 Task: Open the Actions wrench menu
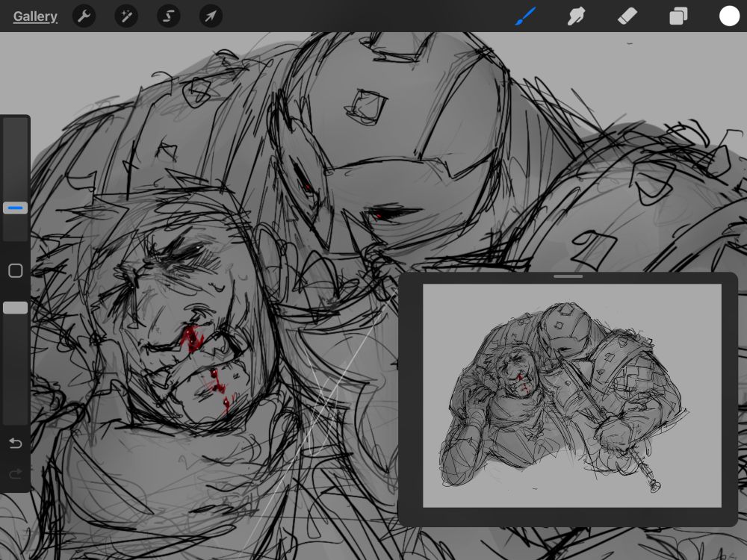point(84,16)
